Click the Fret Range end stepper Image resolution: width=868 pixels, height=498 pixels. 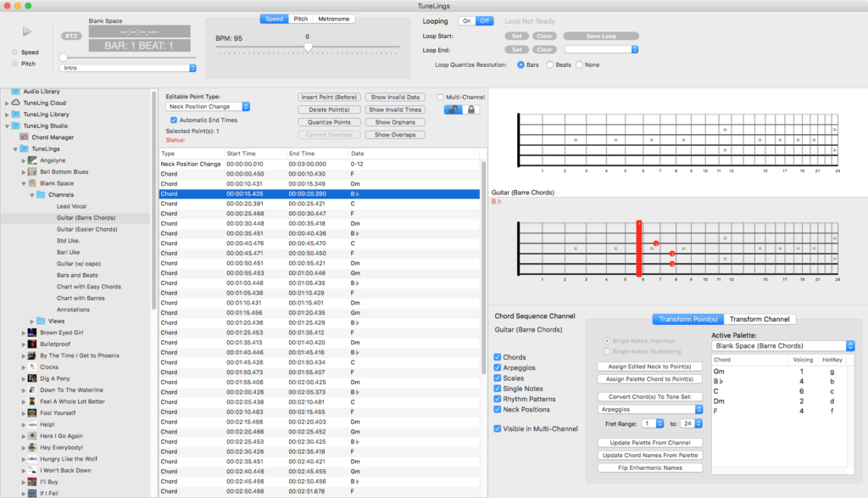[699, 424]
